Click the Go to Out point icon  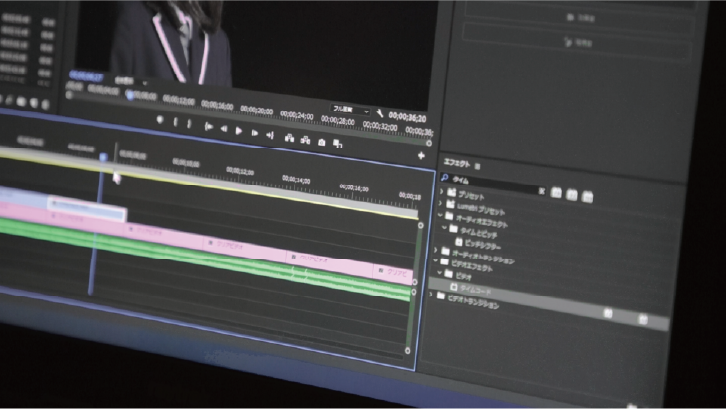(269, 134)
